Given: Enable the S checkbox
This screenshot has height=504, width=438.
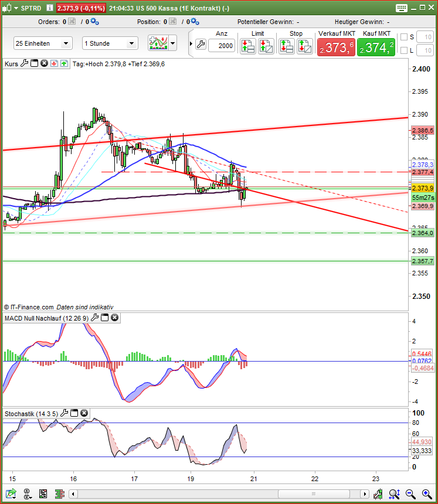Looking at the screenshot, I should pyautogui.click(x=404, y=37).
